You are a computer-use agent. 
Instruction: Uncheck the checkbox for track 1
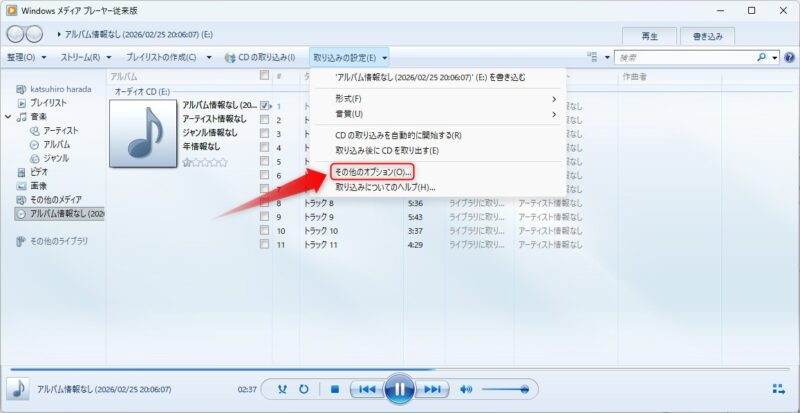(x=265, y=105)
